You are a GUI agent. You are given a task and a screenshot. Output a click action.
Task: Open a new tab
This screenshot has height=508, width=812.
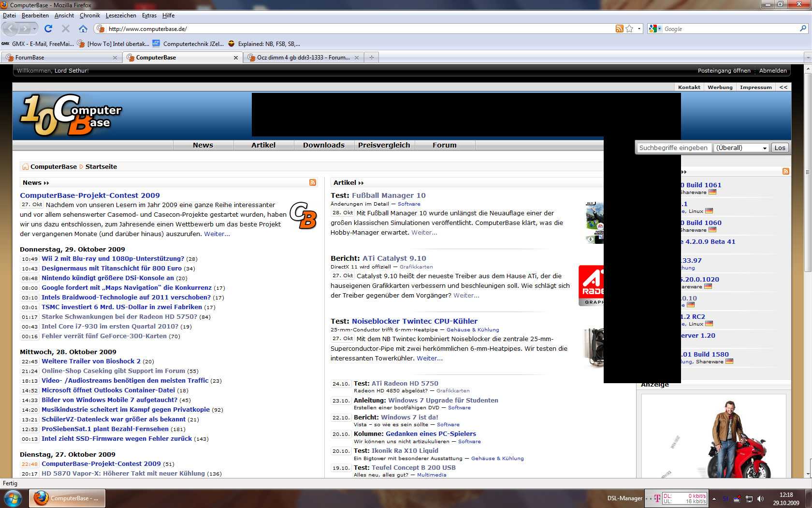372,58
